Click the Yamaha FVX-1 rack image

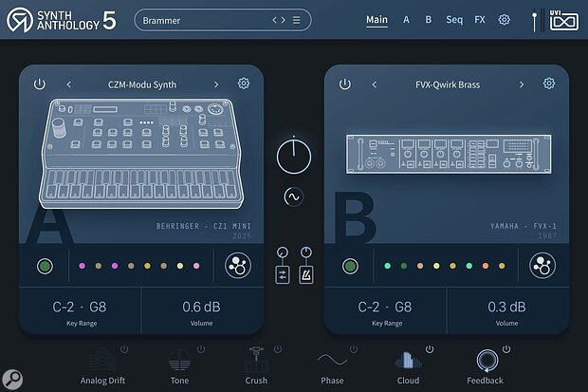(449, 154)
